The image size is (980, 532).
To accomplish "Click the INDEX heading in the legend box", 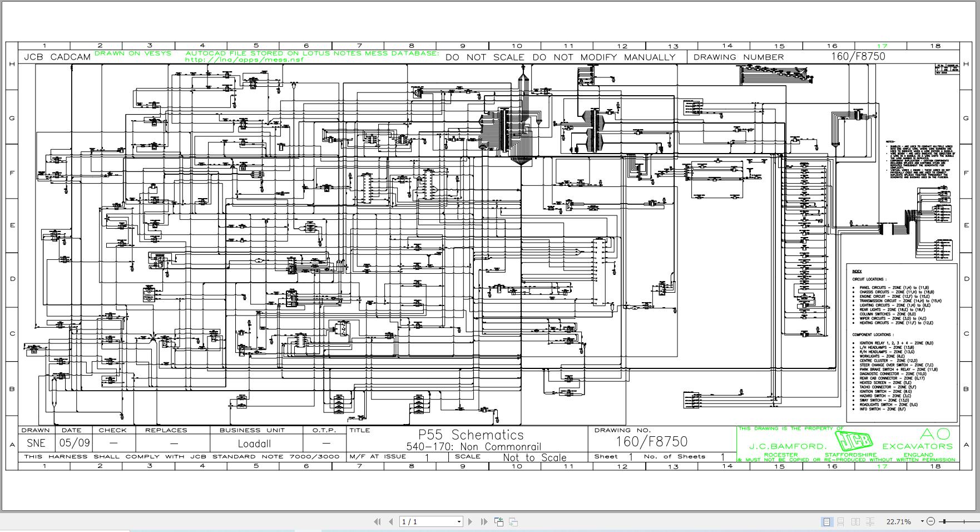I will [857, 271].
